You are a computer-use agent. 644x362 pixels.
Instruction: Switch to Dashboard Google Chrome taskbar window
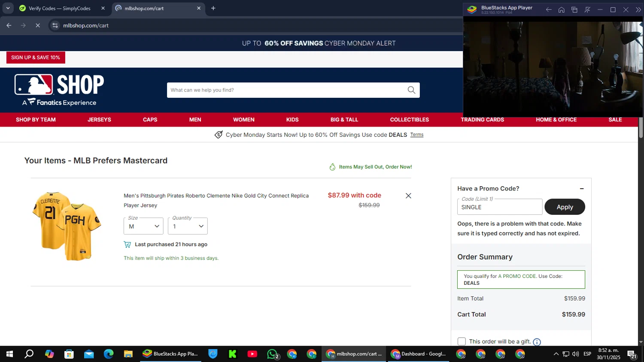click(419, 354)
